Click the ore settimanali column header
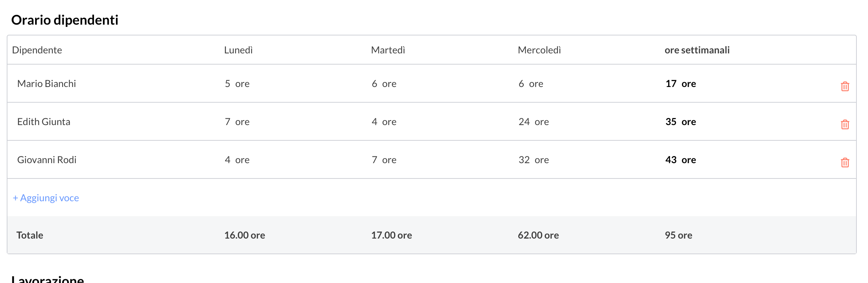The image size is (868, 283). click(697, 50)
